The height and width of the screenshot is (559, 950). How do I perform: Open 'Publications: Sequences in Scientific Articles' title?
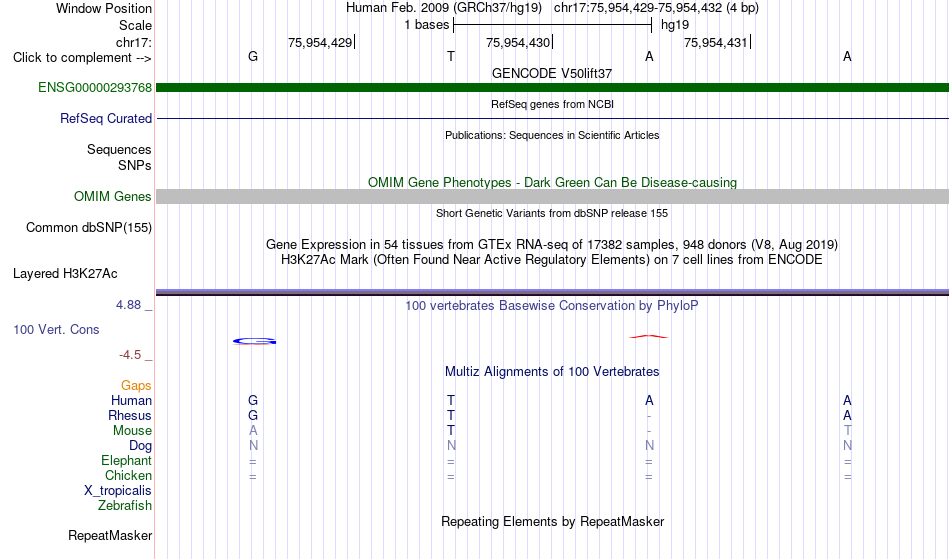(552, 135)
